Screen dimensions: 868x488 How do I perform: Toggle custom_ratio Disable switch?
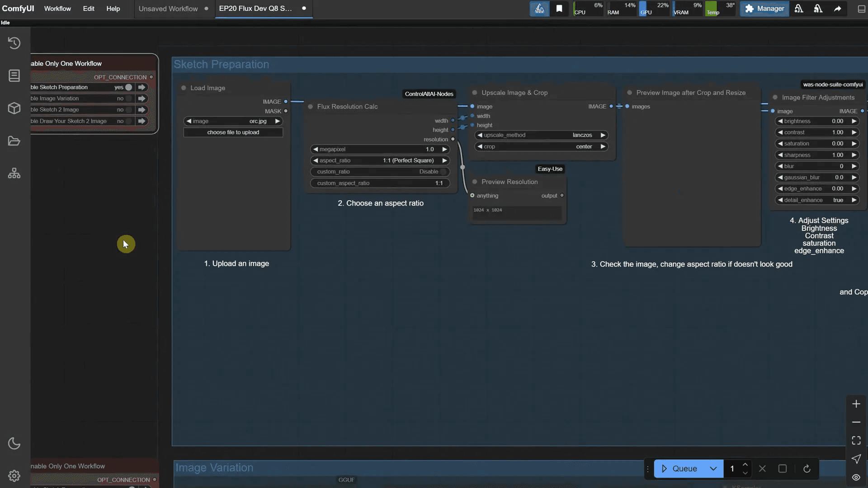(x=443, y=172)
